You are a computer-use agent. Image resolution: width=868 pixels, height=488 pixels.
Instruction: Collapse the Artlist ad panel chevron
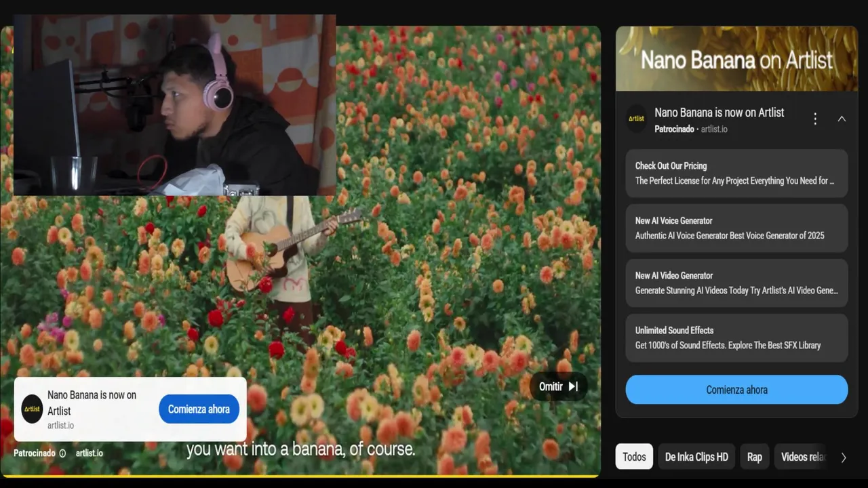[x=842, y=119]
